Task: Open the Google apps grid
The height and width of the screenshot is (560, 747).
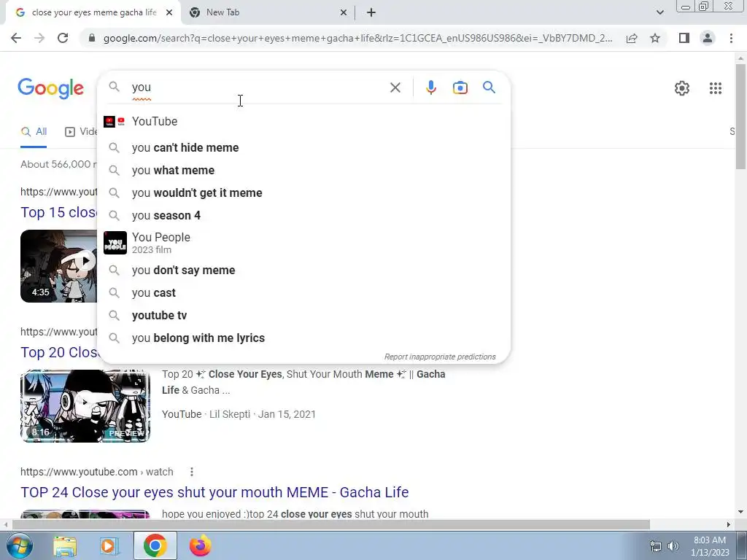Action: click(715, 88)
